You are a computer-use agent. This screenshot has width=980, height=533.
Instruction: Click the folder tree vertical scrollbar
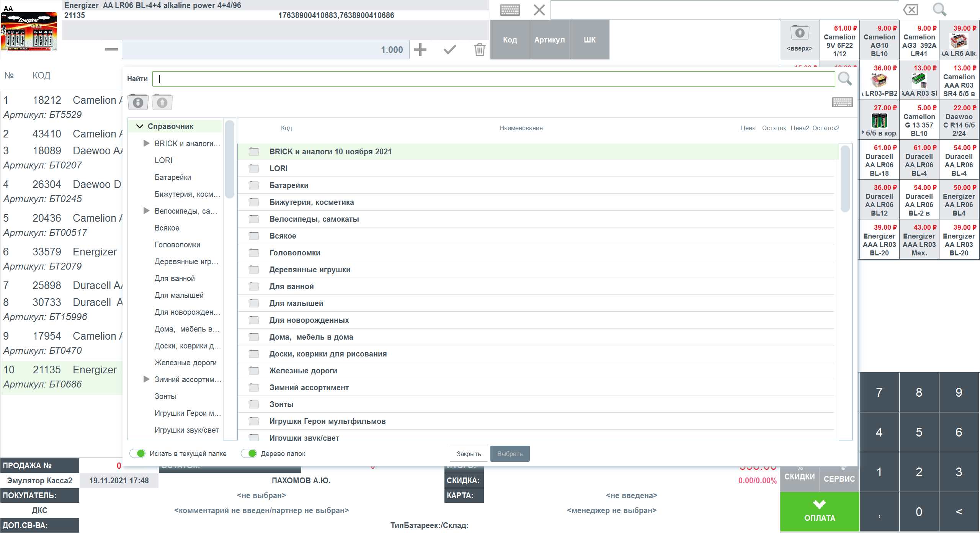tap(230, 159)
